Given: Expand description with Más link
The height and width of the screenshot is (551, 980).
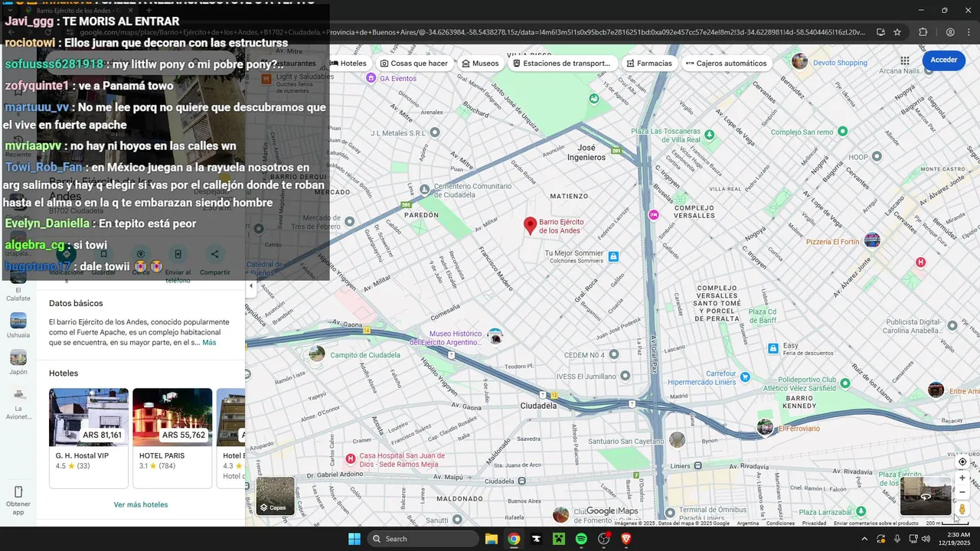Looking at the screenshot, I should coord(209,343).
